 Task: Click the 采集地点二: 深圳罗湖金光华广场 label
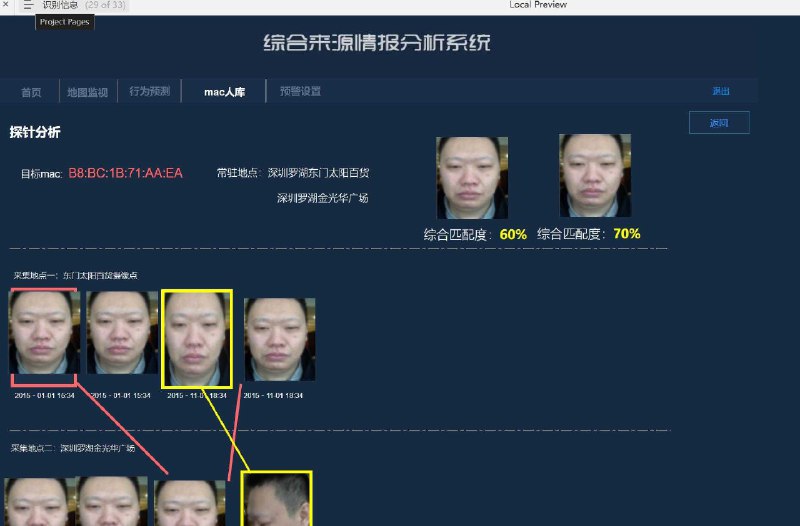(x=73, y=448)
